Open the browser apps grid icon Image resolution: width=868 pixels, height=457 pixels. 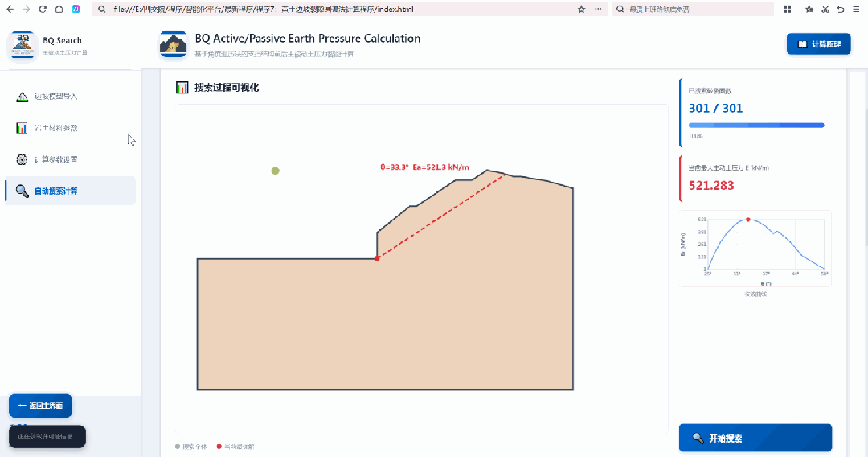pyautogui.click(x=787, y=10)
